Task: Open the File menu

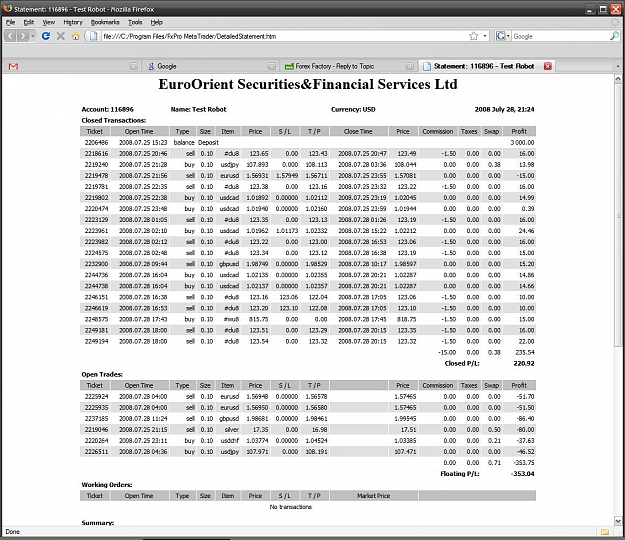Action: pyautogui.click(x=10, y=22)
